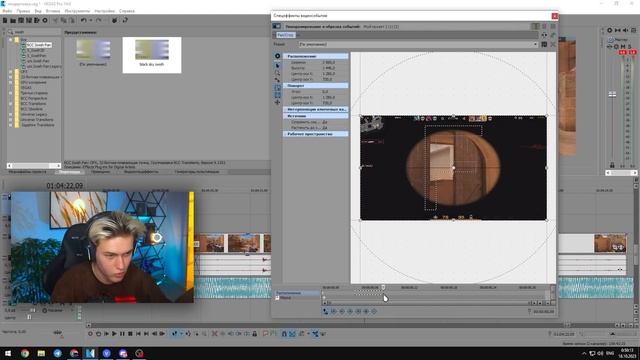Select the Normal edit arrow tool in Pan/Crop

tap(278, 65)
